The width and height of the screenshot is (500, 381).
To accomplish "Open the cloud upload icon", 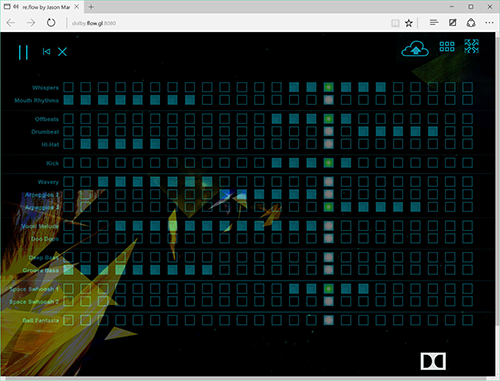I will click(415, 49).
